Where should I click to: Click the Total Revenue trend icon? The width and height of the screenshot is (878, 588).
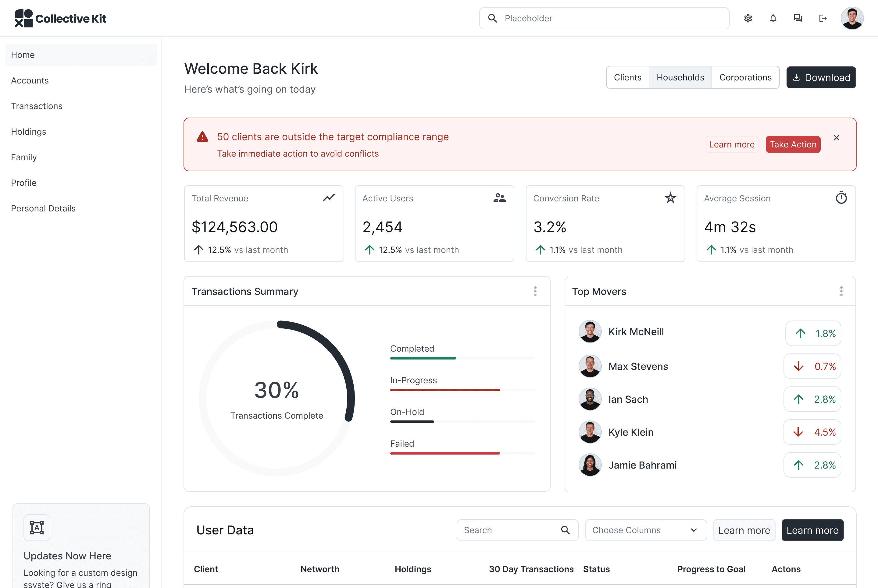click(x=329, y=198)
